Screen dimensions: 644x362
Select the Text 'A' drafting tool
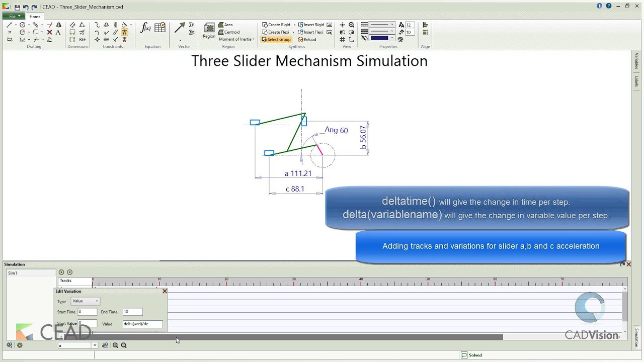[58, 32]
